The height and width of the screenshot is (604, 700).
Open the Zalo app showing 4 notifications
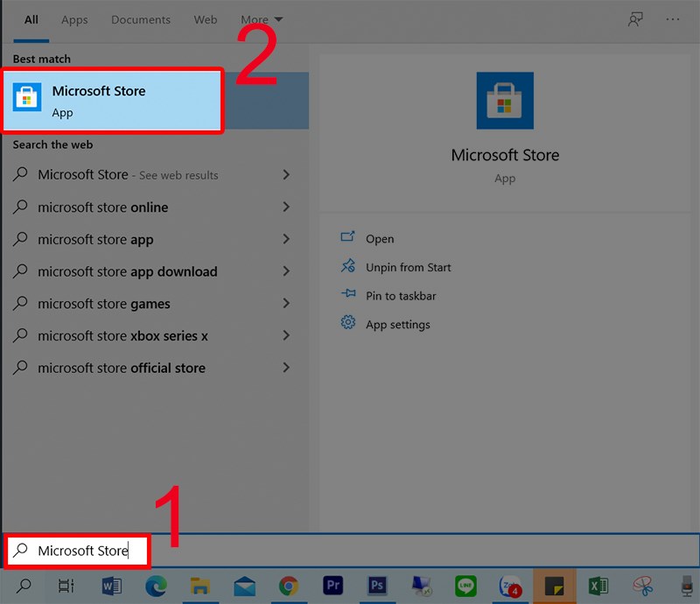click(510, 586)
